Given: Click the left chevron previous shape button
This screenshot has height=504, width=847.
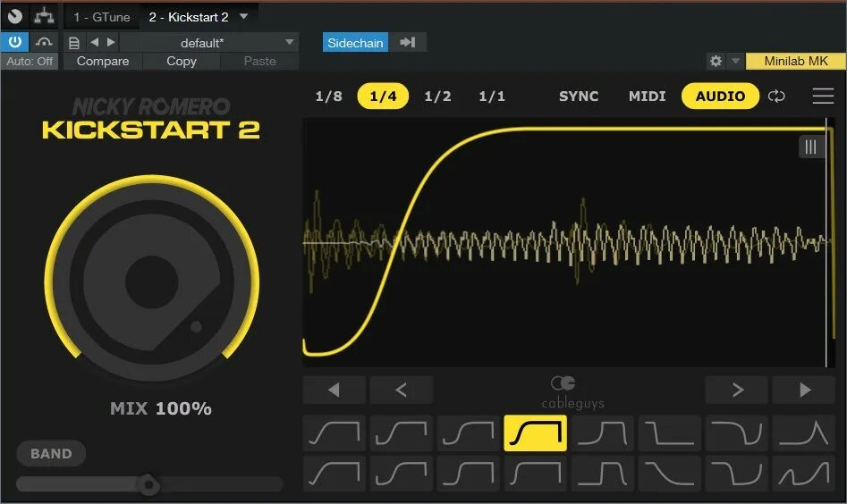Looking at the screenshot, I should [401, 390].
